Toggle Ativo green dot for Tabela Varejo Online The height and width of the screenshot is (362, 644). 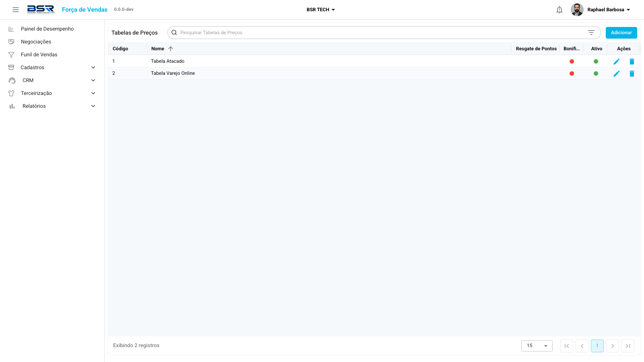click(596, 74)
